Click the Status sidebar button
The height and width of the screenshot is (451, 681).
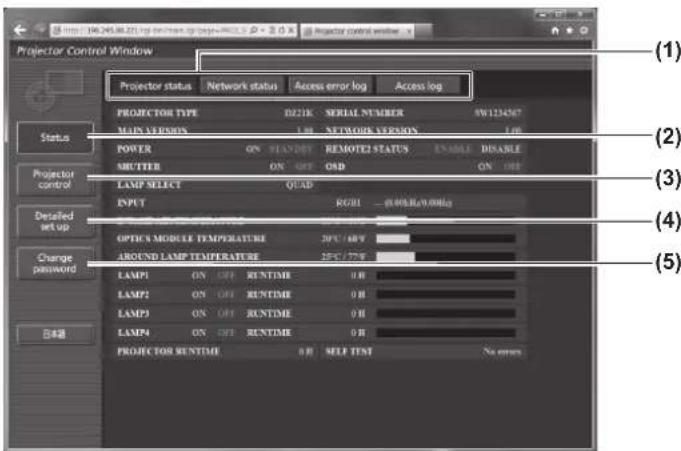click(55, 138)
